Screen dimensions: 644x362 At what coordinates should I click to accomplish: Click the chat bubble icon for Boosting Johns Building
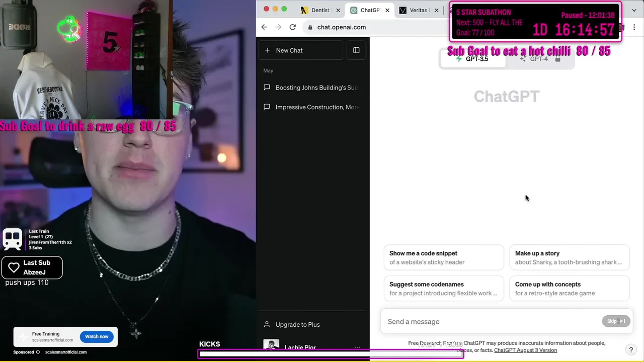point(267,87)
